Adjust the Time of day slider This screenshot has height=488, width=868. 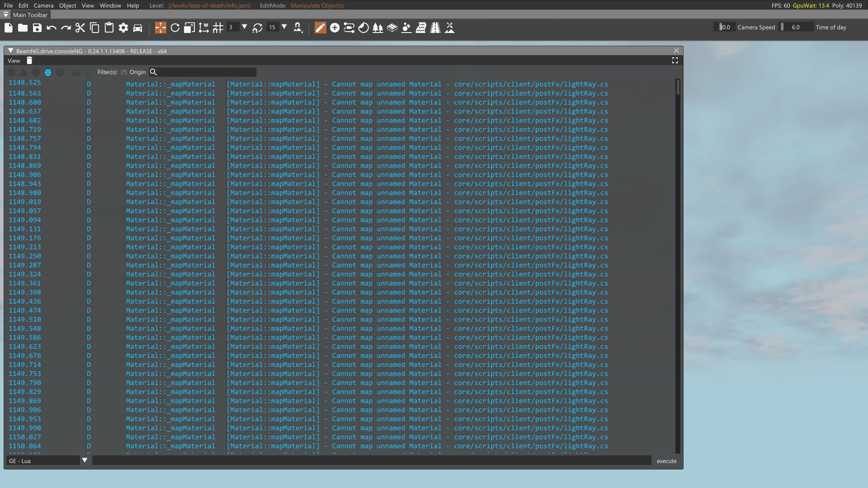pyautogui.click(x=796, y=27)
